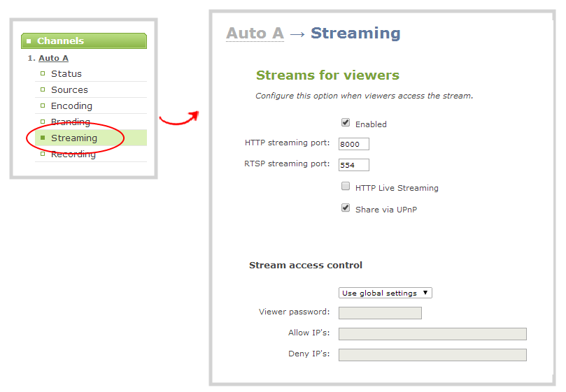Disable the Enabled checkbox
The image size is (566, 392).
pyautogui.click(x=346, y=123)
